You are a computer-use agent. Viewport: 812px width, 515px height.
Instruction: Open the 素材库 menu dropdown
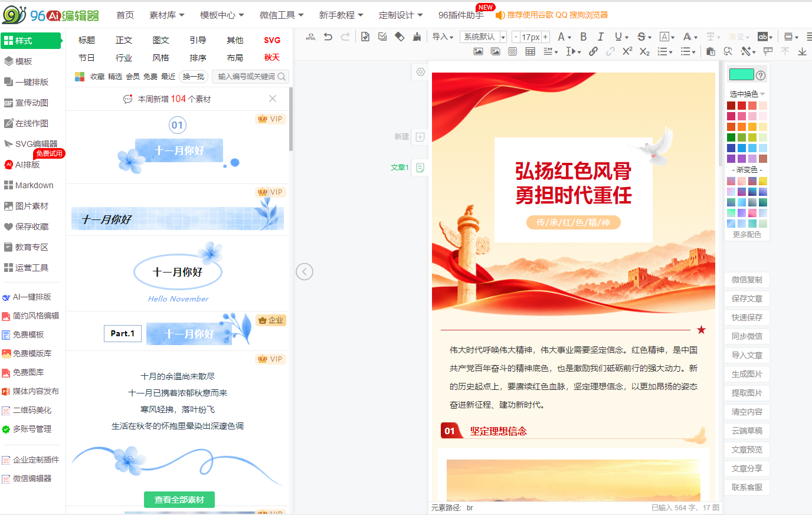click(x=166, y=15)
